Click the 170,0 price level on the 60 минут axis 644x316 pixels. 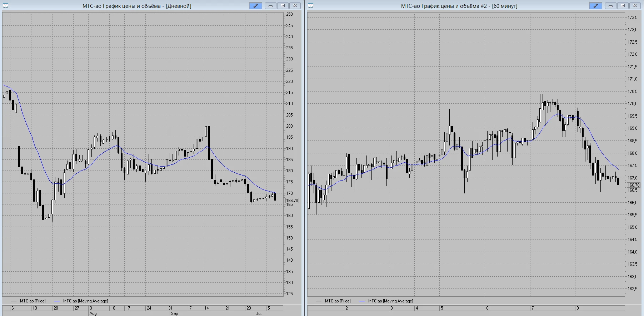(x=633, y=104)
